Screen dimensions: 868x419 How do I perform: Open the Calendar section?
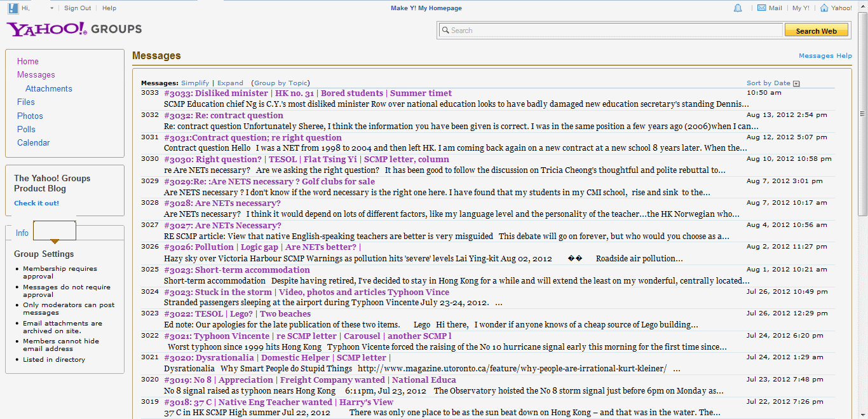(33, 142)
